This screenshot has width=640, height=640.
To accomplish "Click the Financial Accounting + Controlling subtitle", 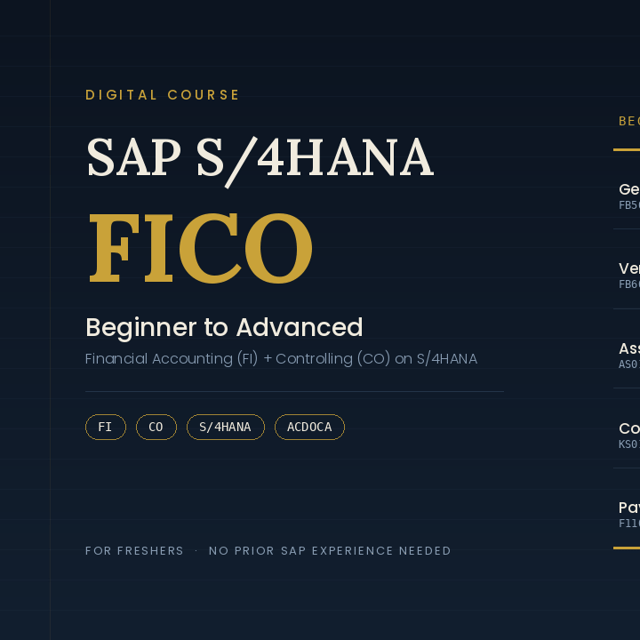I will click(x=281, y=359).
